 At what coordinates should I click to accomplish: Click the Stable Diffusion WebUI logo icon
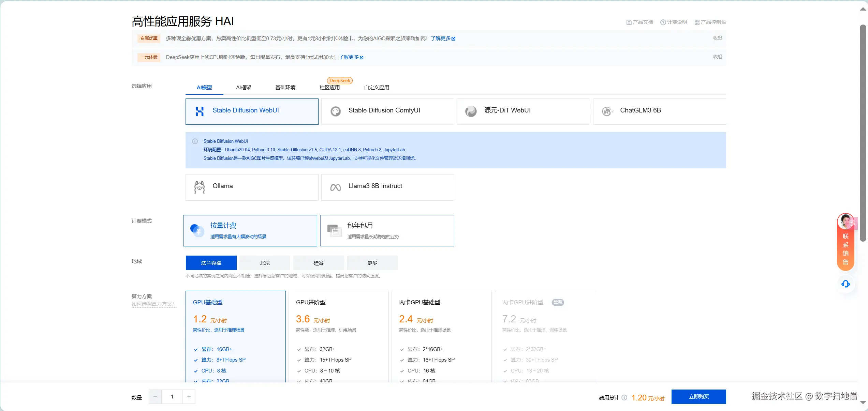(200, 111)
